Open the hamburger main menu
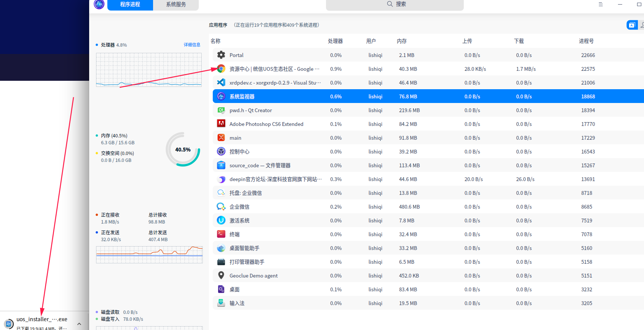This screenshot has width=644, height=330. [601, 4]
